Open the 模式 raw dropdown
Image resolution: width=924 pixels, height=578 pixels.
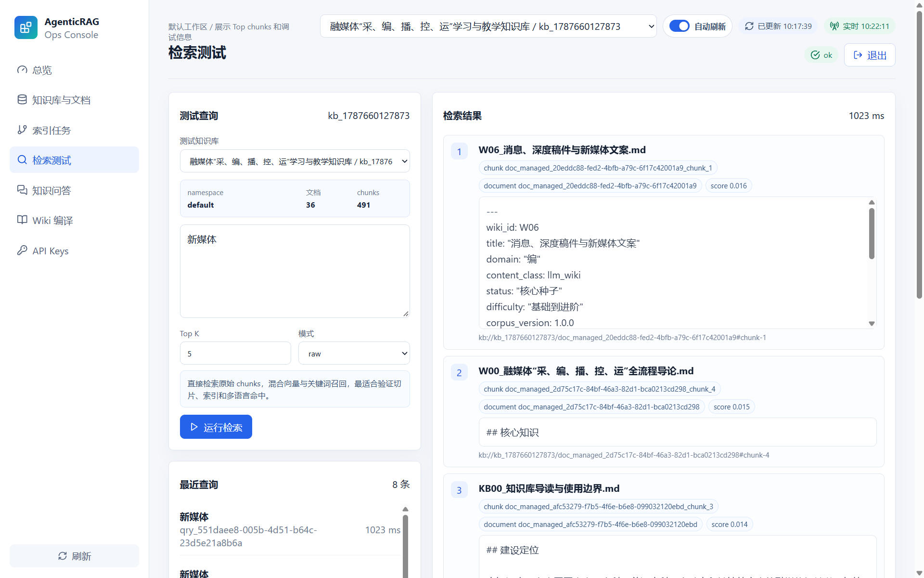click(354, 354)
